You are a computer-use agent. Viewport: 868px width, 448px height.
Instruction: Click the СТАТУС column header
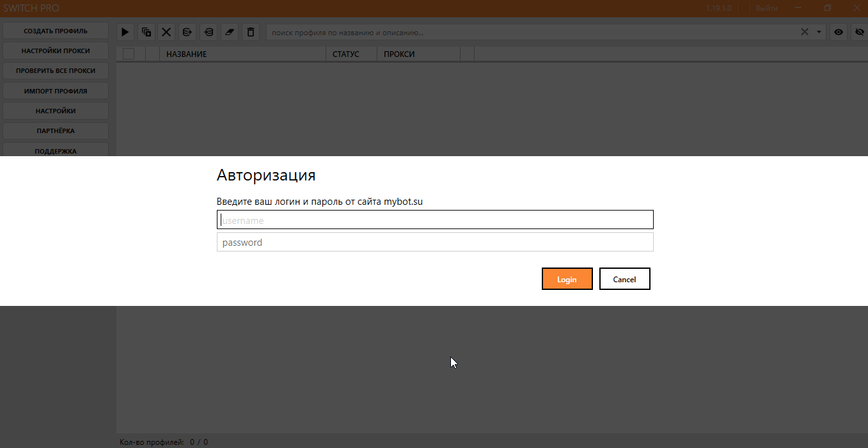(352, 54)
